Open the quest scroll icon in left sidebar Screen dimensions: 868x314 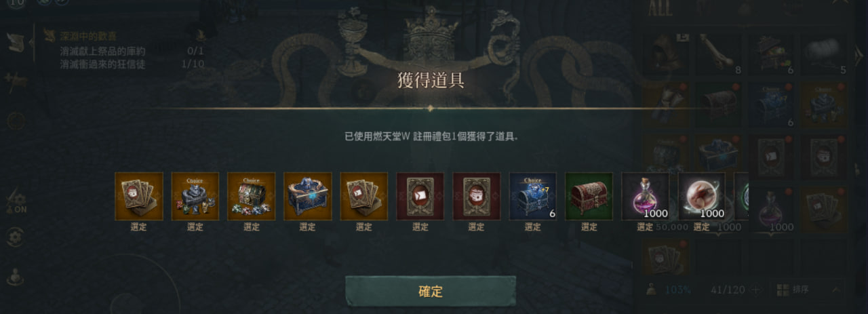pos(16,42)
